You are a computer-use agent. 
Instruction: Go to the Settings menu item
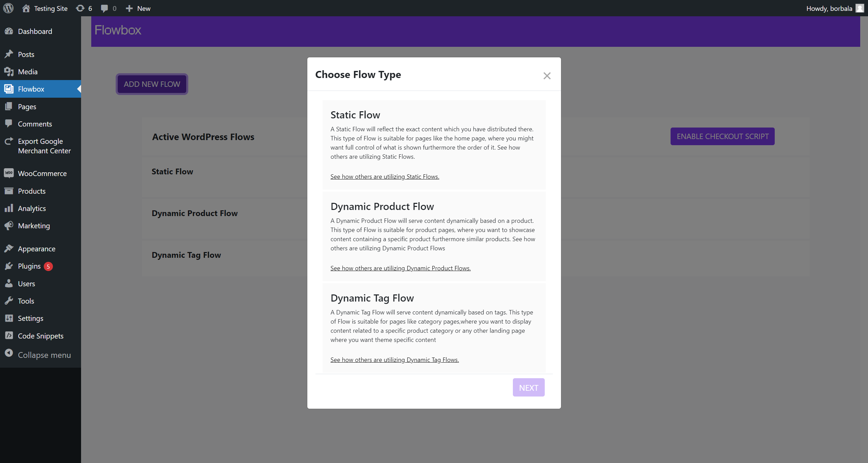(31, 318)
